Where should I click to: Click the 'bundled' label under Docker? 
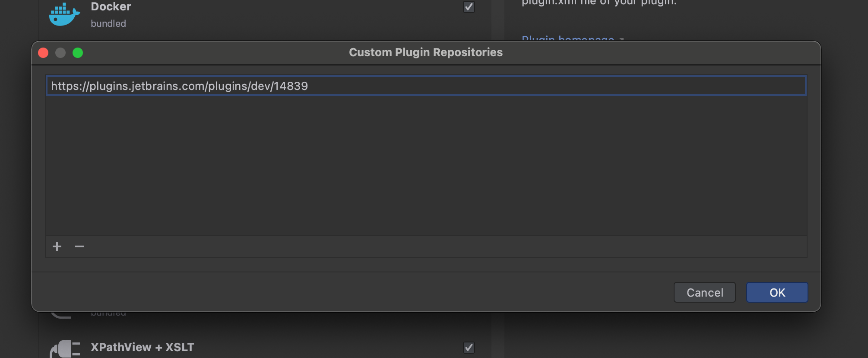pos(108,23)
